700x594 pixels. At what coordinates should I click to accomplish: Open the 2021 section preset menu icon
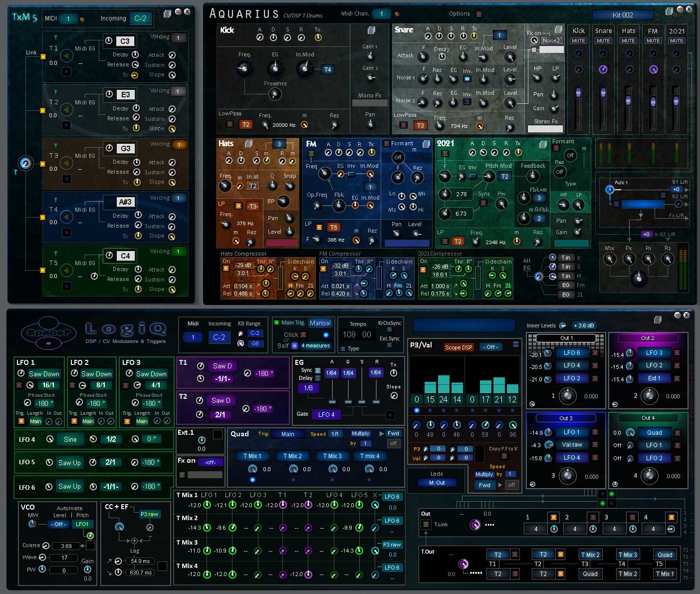(543, 144)
